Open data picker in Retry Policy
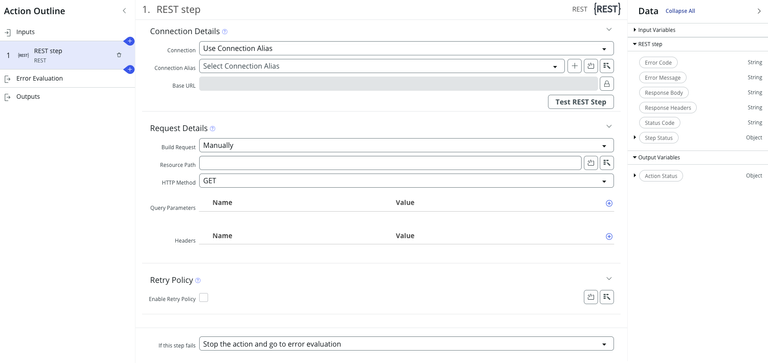768x363 pixels. [x=607, y=297]
